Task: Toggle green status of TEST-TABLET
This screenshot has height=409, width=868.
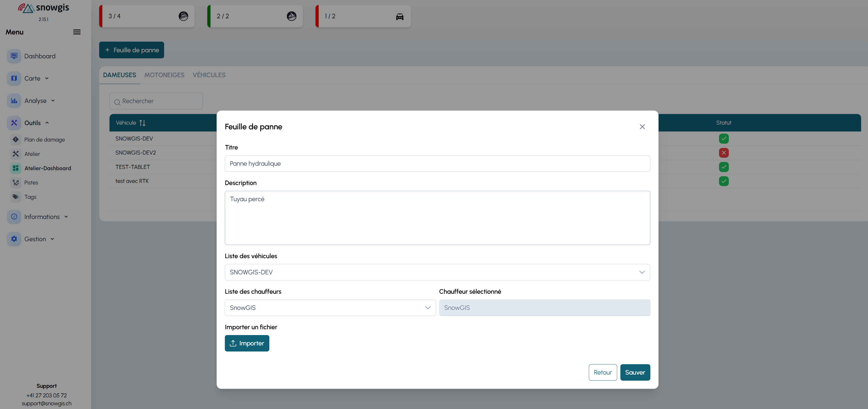Action: point(724,167)
